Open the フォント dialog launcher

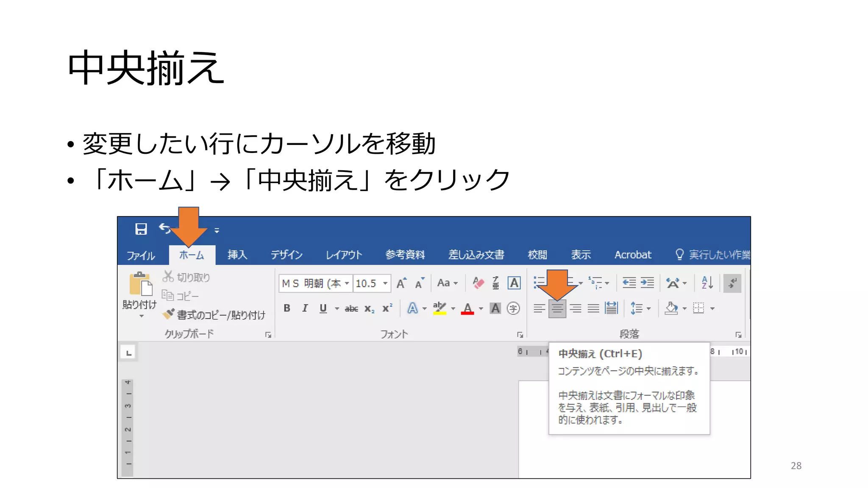pos(520,335)
